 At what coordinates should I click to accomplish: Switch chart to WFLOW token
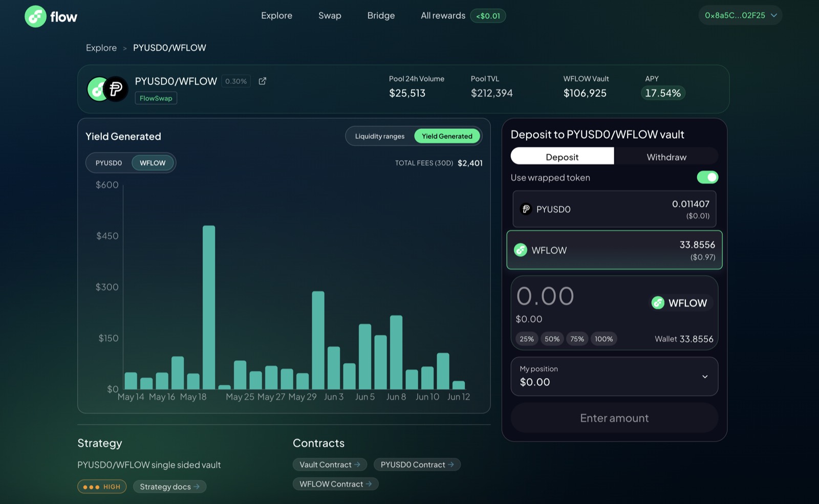tap(153, 163)
